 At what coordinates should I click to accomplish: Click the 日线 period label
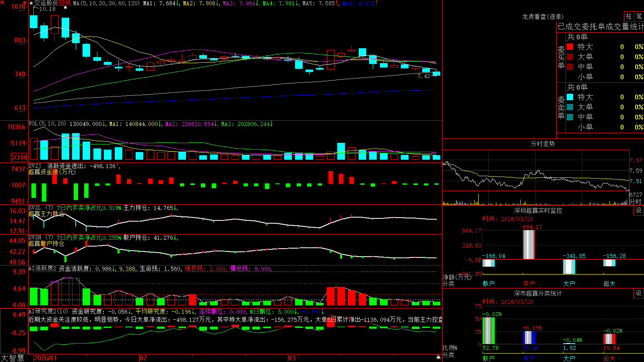[65, 3]
